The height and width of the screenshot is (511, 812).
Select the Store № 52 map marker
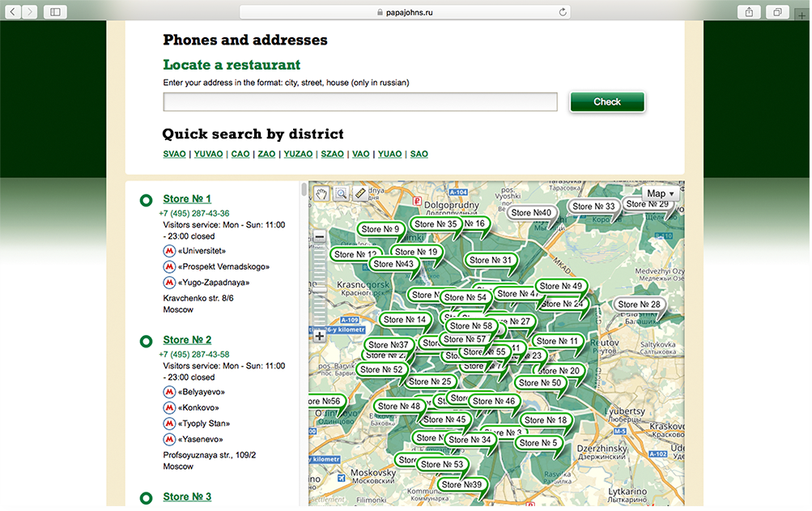pos(381,369)
